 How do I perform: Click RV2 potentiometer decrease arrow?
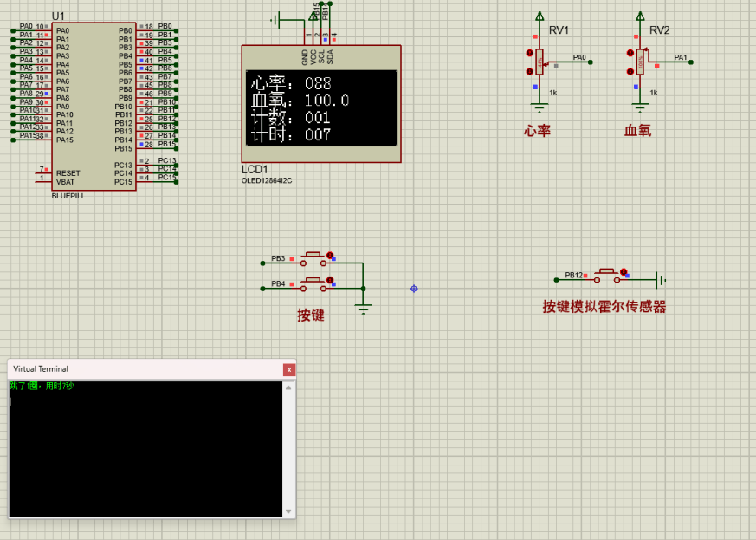point(630,73)
